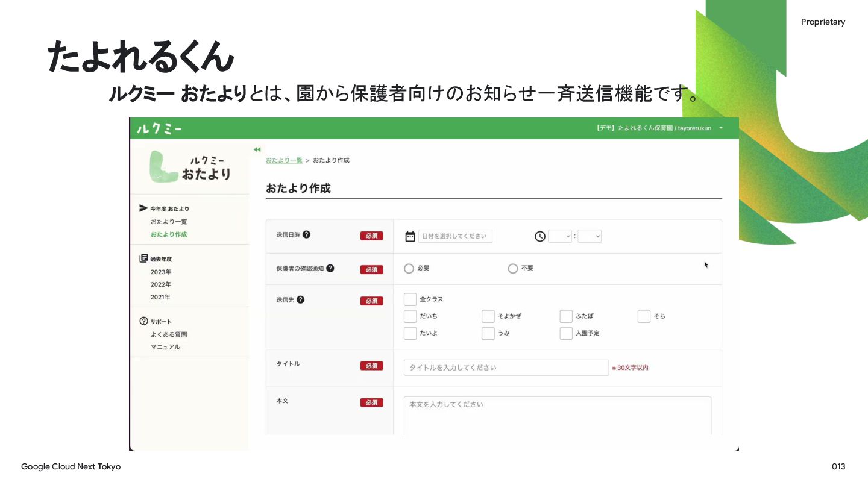The height and width of the screenshot is (488, 868).
Task: Select the 不要 radio button
Action: tap(513, 269)
